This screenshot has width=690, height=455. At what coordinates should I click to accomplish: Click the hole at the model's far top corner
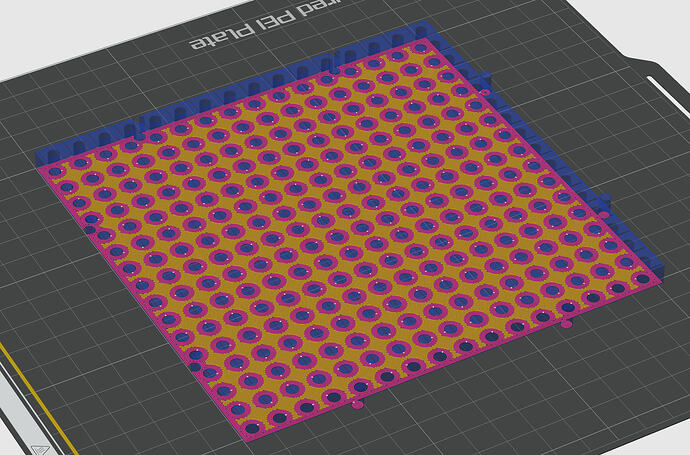click(420, 46)
